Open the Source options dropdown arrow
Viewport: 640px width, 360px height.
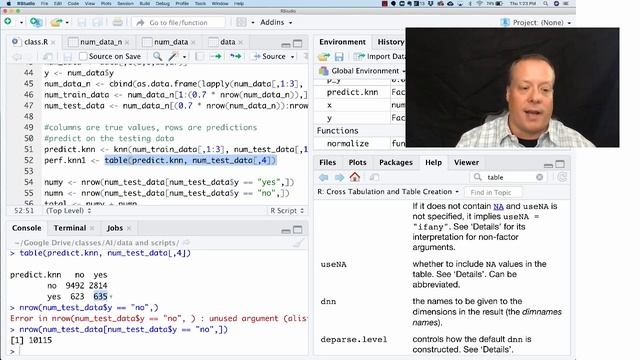point(292,57)
